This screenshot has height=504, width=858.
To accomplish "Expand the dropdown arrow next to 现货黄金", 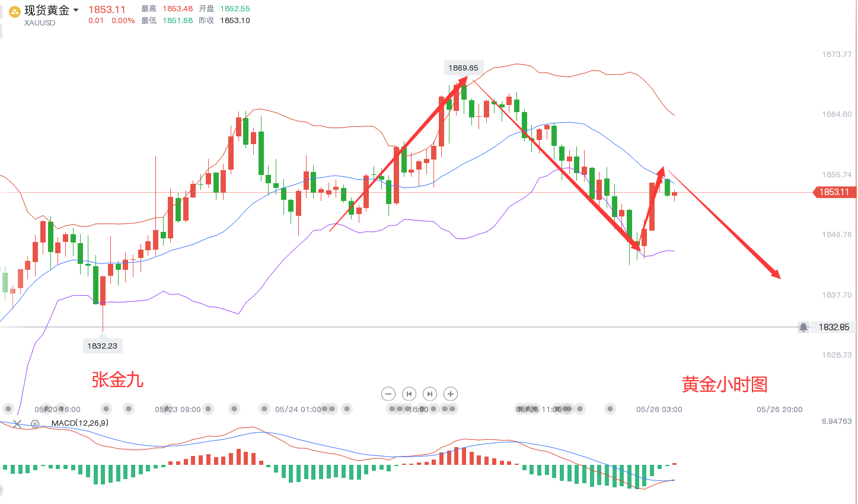I will pos(76,10).
